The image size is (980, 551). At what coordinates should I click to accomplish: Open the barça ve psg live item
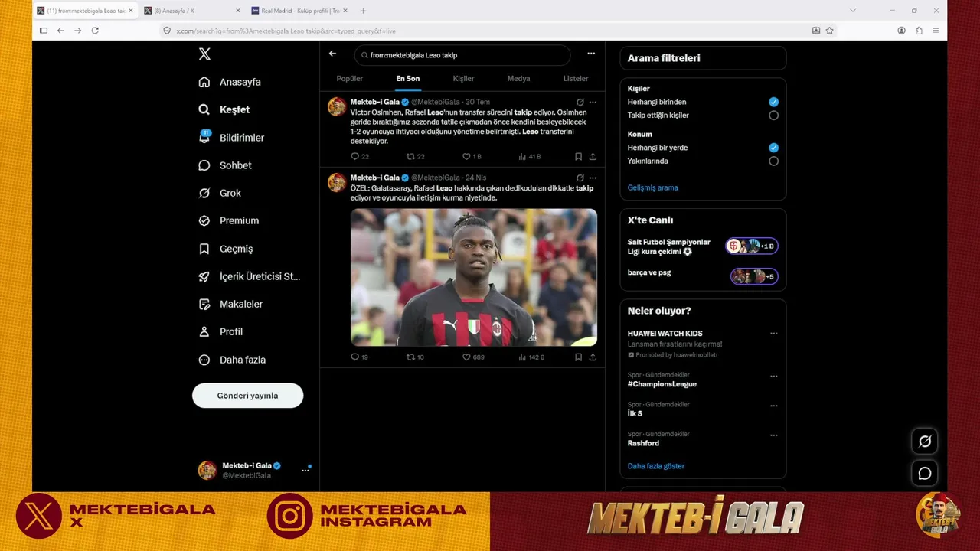(703, 275)
